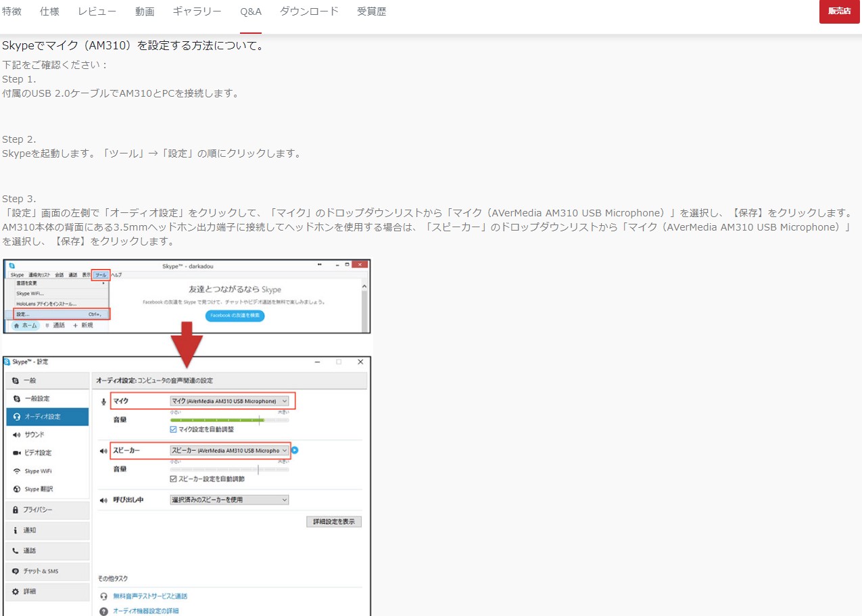This screenshot has height=616, width=862.
Task: Click the speaker icon next to スピーカー
Action: click(x=103, y=450)
